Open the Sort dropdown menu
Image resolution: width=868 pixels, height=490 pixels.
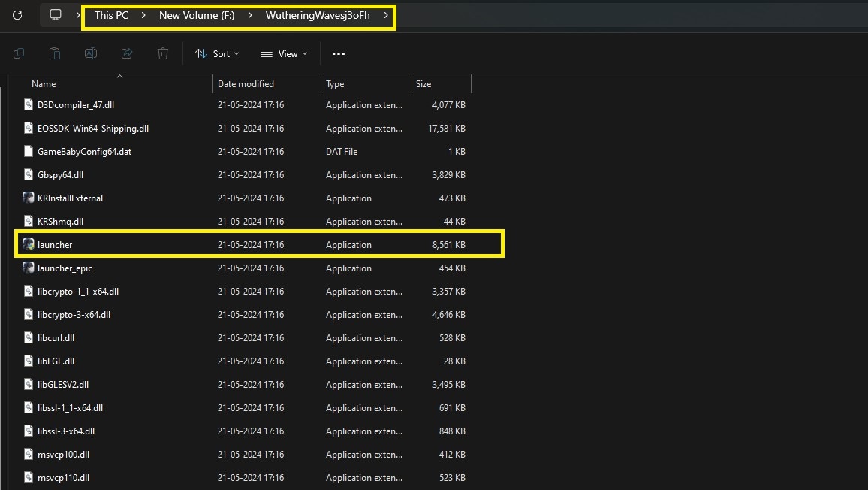pyautogui.click(x=217, y=54)
